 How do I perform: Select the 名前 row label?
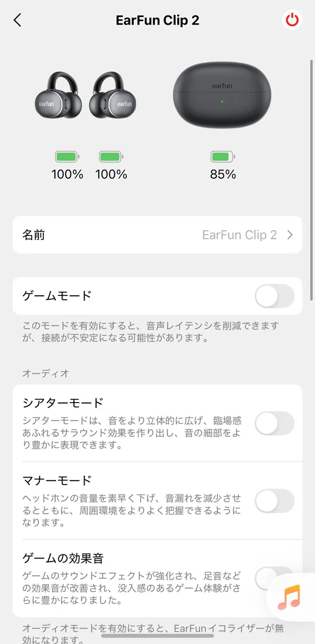coord(34,235)
